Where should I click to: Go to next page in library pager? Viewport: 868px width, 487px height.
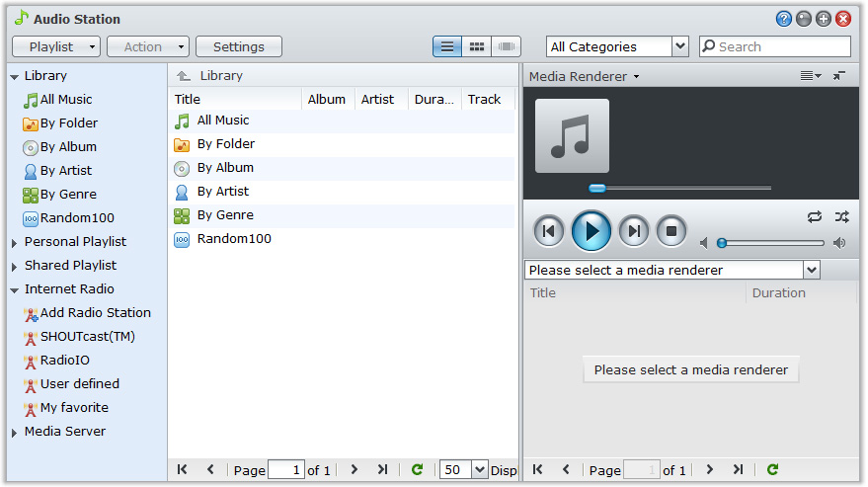(x=355, y=470)
